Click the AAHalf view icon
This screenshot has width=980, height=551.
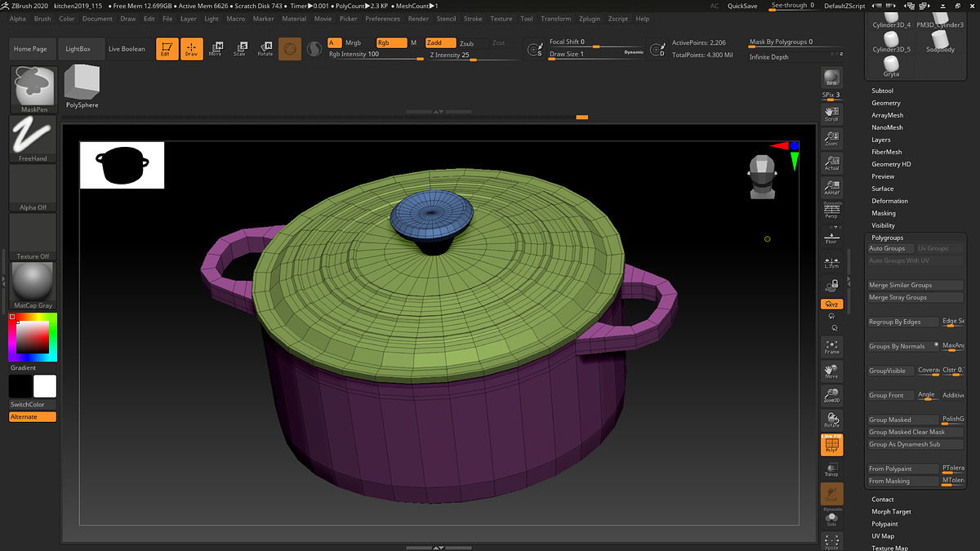pos(831,187)
